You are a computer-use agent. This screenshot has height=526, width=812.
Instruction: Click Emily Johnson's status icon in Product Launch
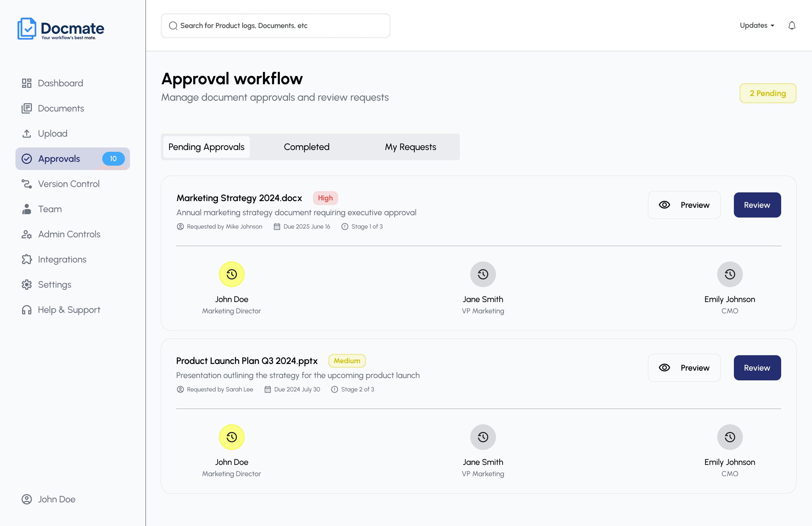coord(730,437)
